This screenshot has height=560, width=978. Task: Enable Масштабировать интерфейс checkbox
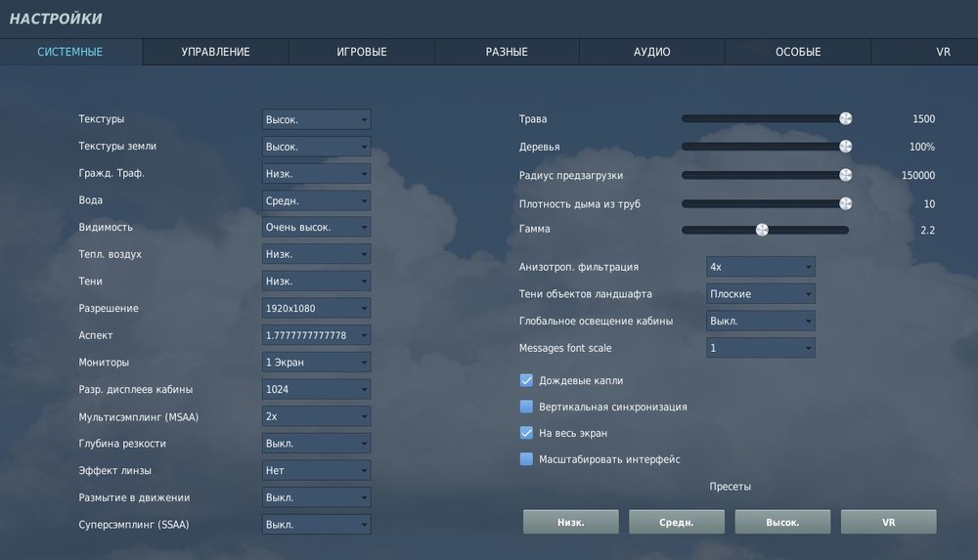coord(526,459)
